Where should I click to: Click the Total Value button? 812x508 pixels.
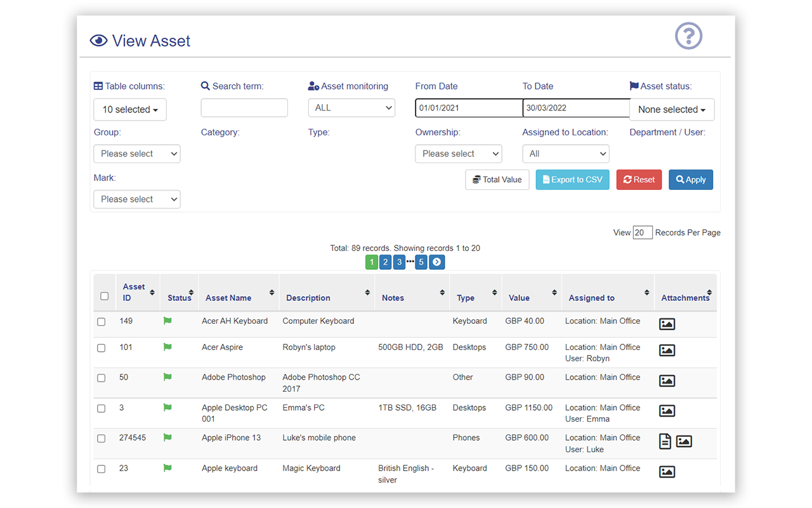pos(497,180)
